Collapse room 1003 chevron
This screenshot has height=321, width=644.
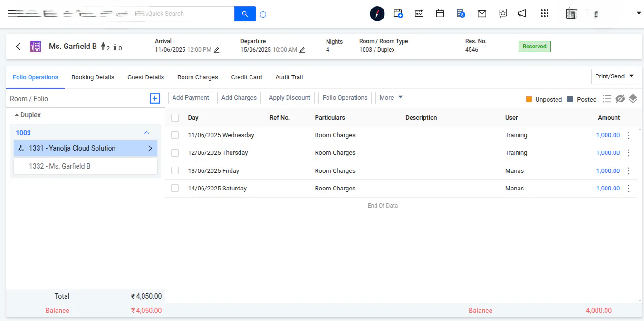[147, 133]
